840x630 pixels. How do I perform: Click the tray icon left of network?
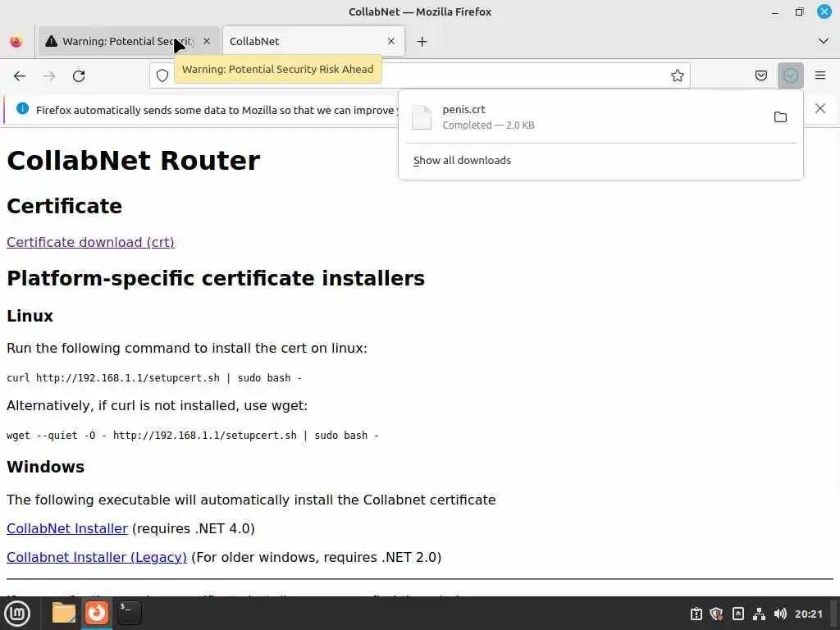click(737, 614)
